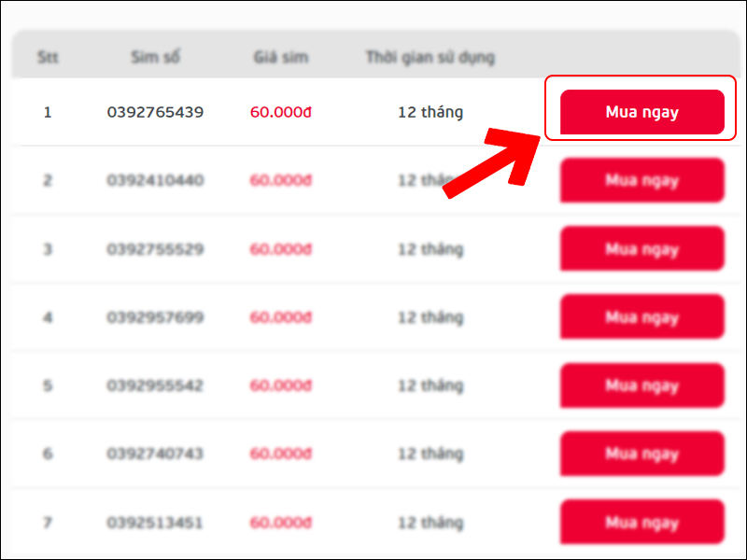
Task: Click the 60.000đ price of 0392765439
Action: pos(281,112)
